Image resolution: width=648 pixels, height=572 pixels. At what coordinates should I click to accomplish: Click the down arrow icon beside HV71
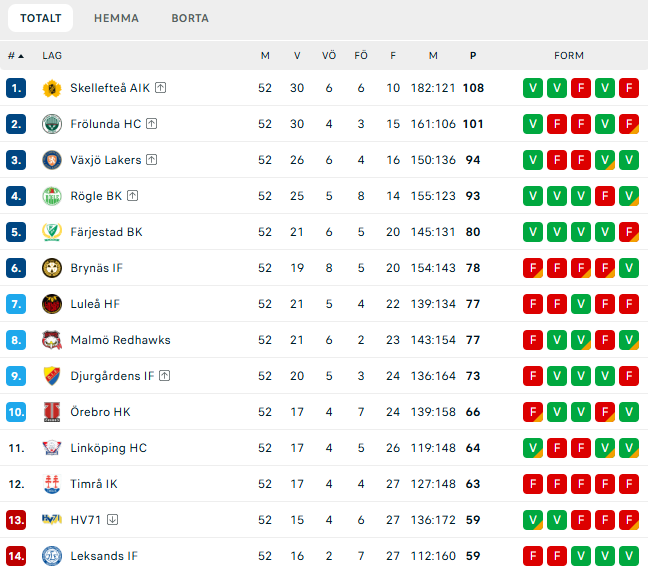pyautogui.click(x=113, y=520)
